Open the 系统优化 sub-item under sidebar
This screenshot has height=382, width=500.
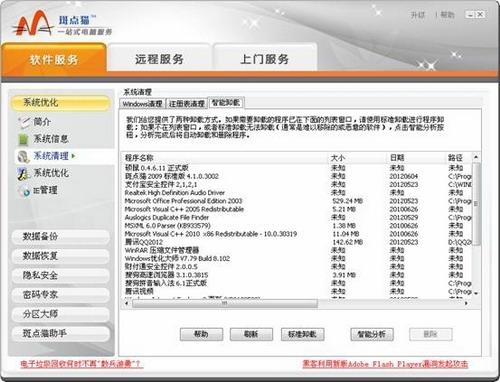pyautogui.click(x=51, y=173)
